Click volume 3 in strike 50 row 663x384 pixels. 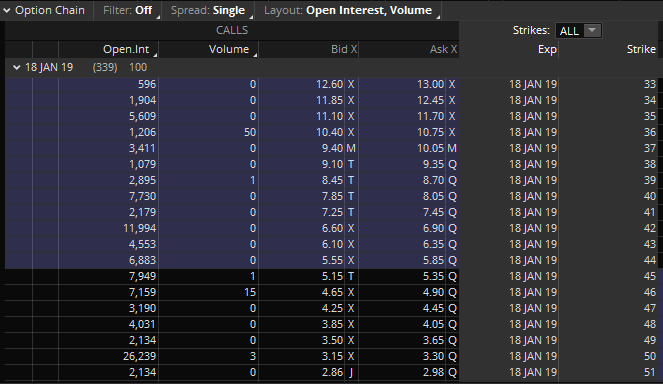[253, 357]
